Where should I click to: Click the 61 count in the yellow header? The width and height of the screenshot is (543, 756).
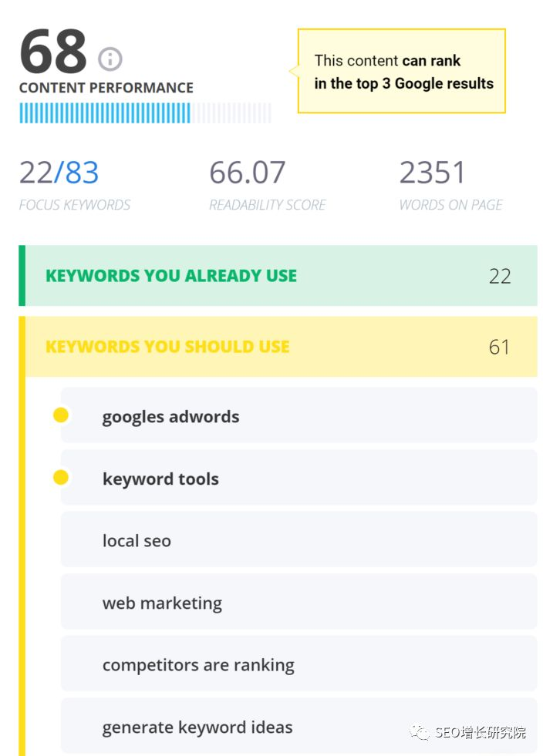pos(499,347)
